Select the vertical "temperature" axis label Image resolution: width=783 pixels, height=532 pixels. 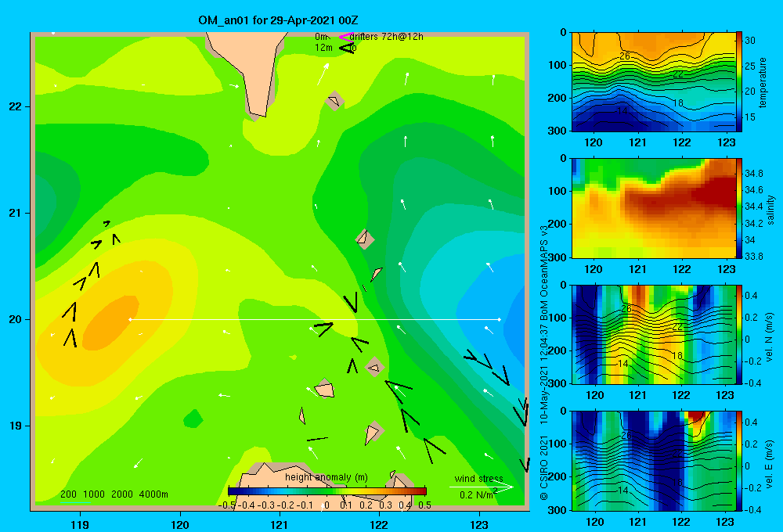pos(763,82)
